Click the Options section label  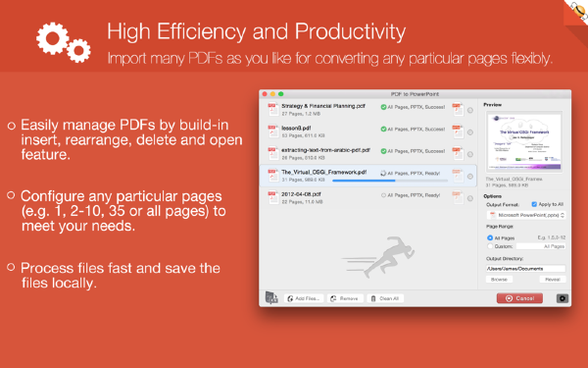(492, 196)
